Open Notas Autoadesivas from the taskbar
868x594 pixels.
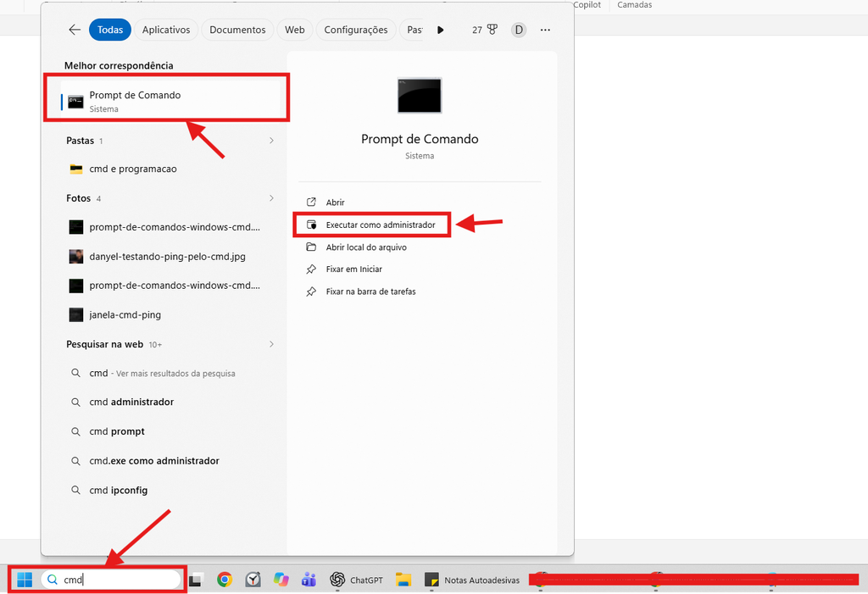pyautogui.click(x=472, y=580)
